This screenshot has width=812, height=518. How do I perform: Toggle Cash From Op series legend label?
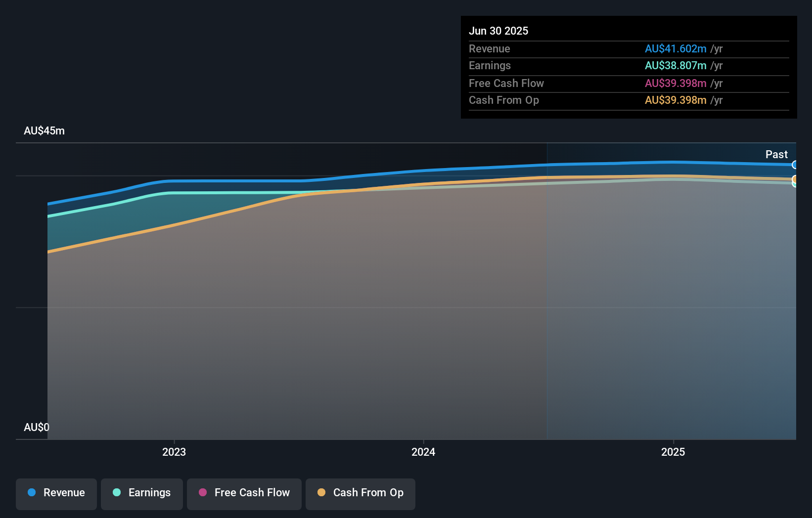pyautogui.click(x=368, y=492)
